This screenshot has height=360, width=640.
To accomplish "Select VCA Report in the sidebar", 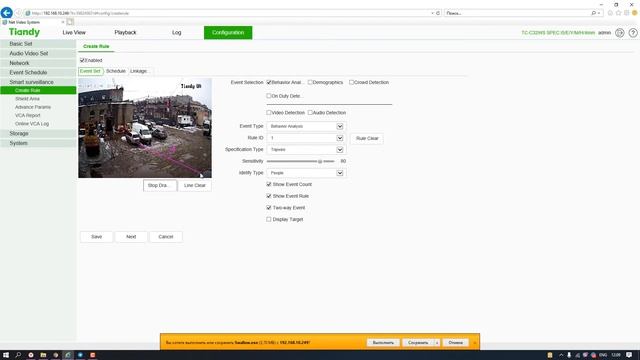I will tap(27, 116).
